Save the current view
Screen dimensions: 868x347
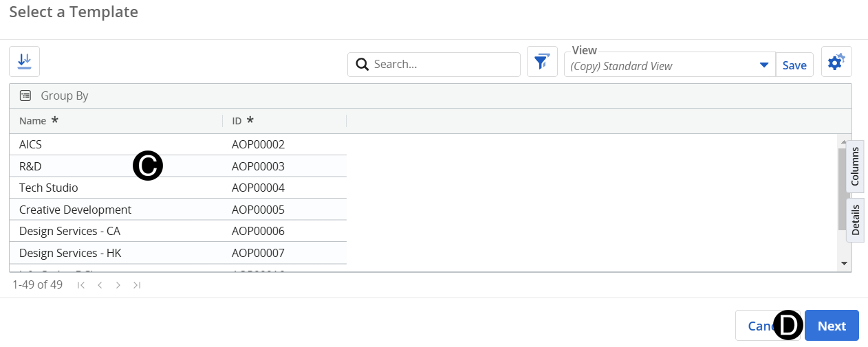coord(794,65)
